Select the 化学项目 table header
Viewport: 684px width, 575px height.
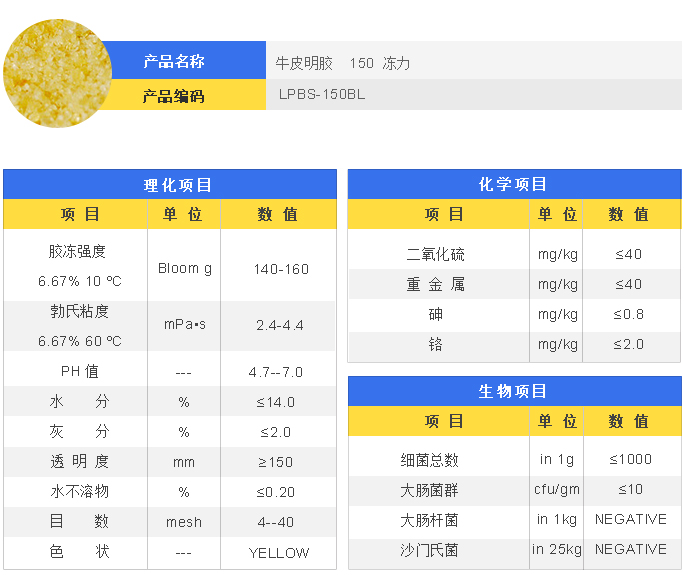coord(513,185)
